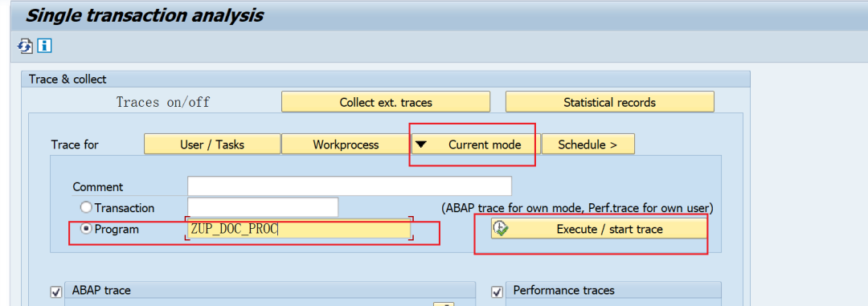The width and height of the screenshot is (868, 306).
Task: Select the Program radio button
Action: click(86, 229)
